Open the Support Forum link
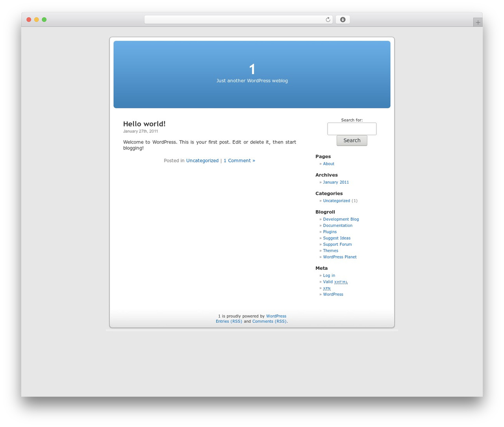The image size is (504, 427). pyautogui.click(x=337, y=245)
